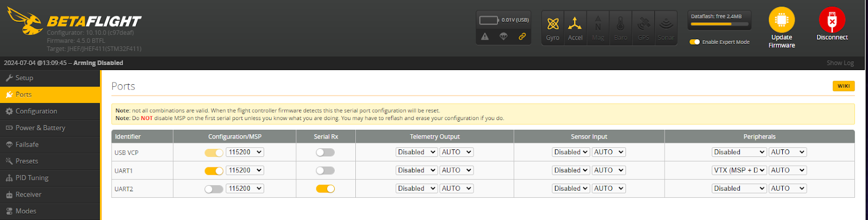Expand UART2 Telemetry Output Disabled dropdown

click(x=416, y=188)
